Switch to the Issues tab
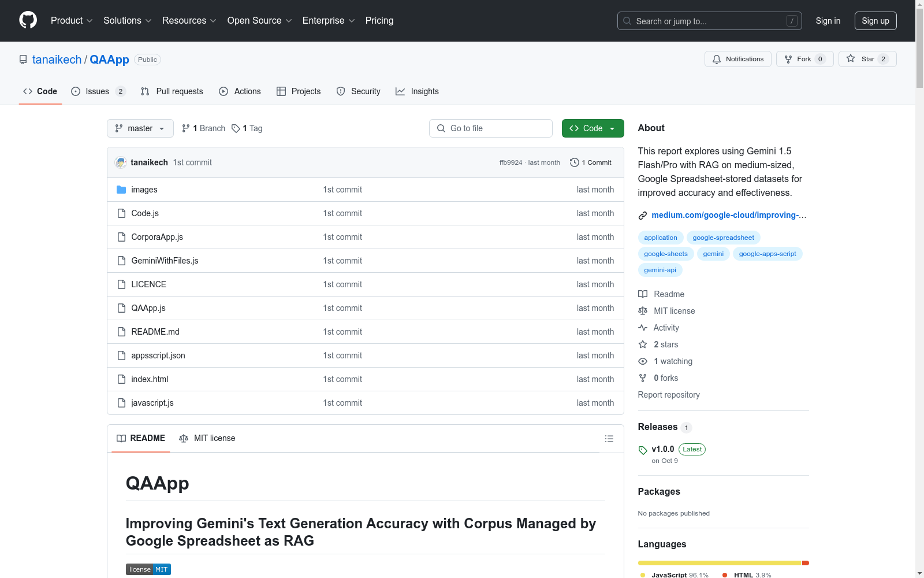 [98, 91]
